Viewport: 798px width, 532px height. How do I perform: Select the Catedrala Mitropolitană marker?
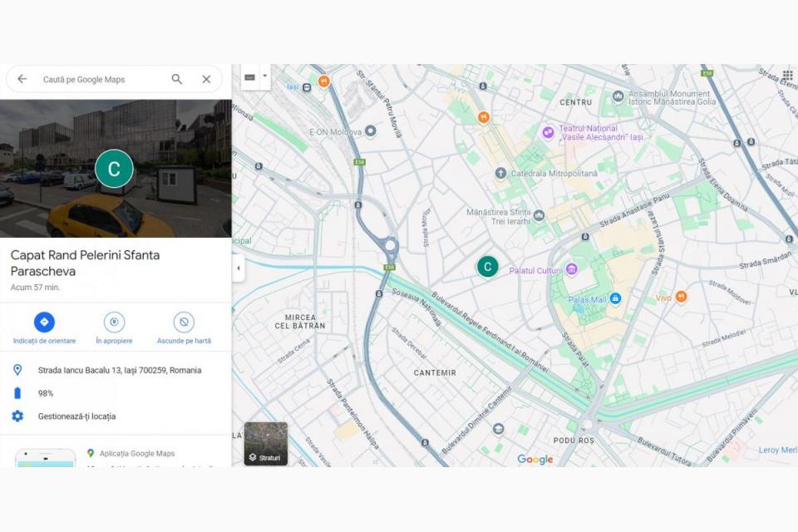pos(500,173)
